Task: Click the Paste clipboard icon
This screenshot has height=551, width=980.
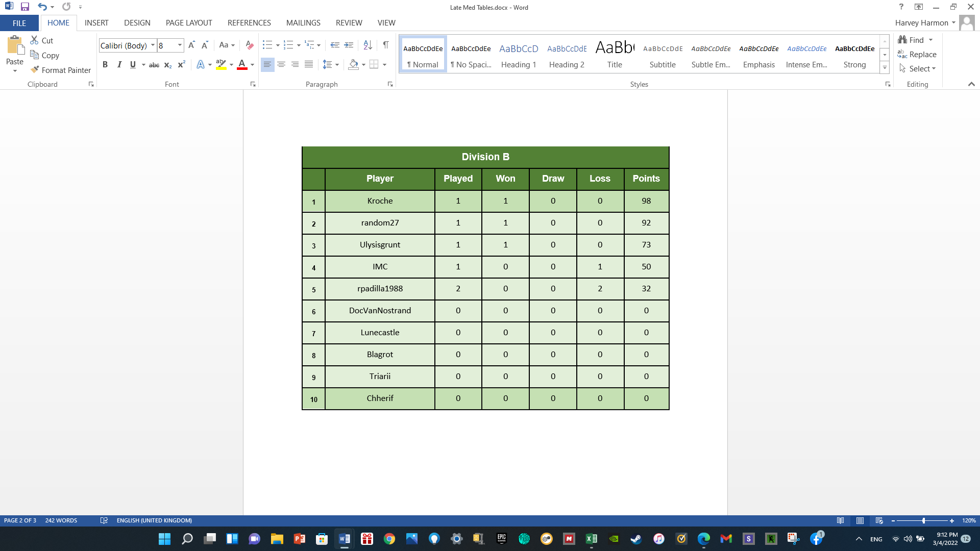Action: coord(15,45)
